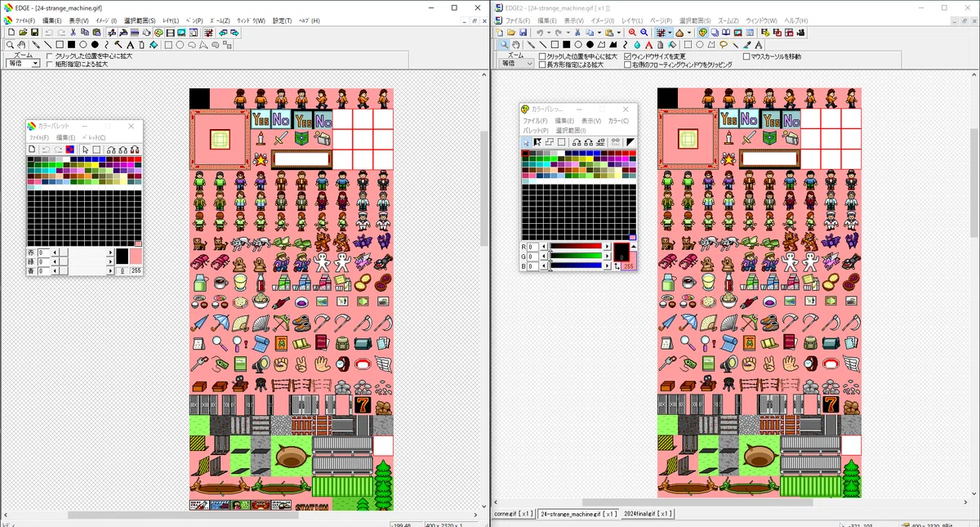Click the Open folder icon in EDGE2
980x527 pixels.
coord(511,33)
